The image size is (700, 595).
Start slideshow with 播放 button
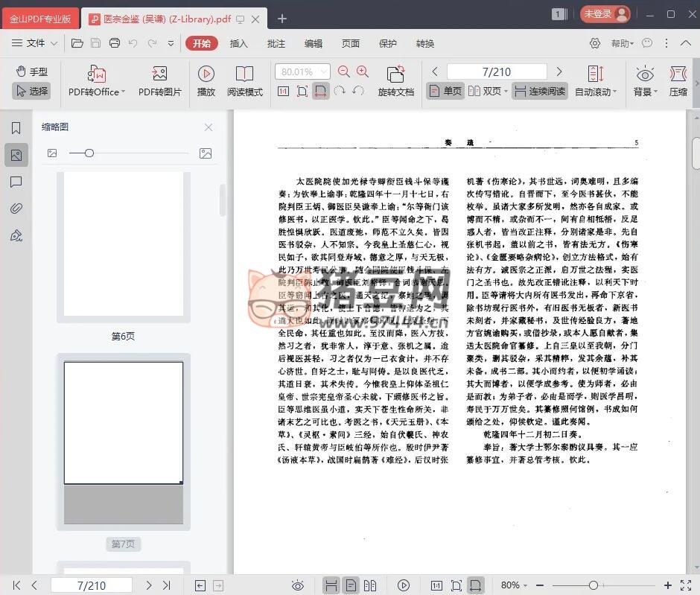[206, 74]
